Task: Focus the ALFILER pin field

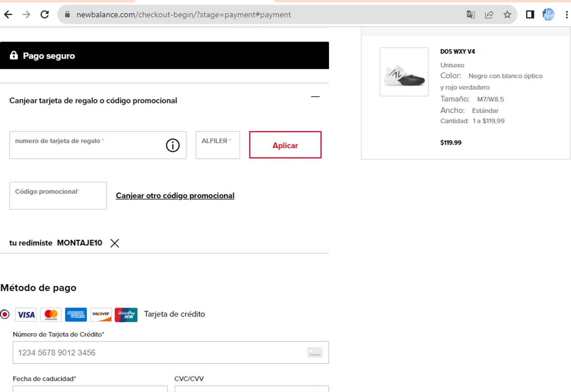Action: point(218,145)
